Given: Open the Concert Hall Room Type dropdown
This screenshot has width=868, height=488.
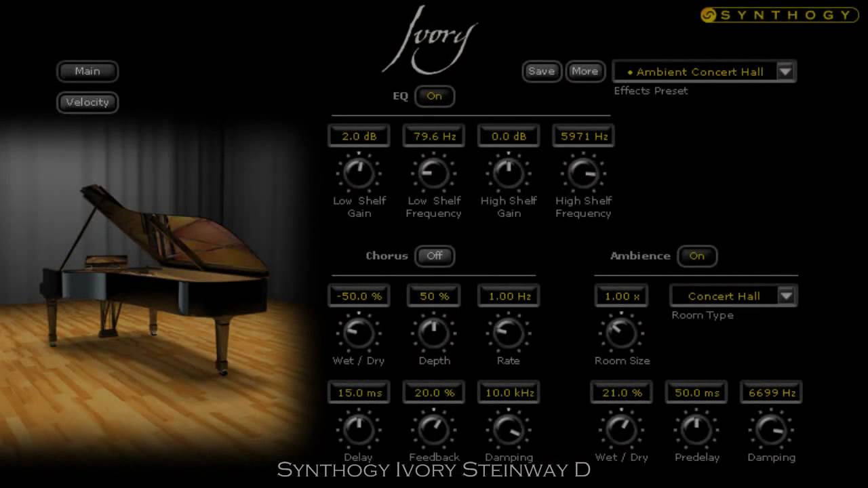Looking at the screenshot, I should pos(734,296).
